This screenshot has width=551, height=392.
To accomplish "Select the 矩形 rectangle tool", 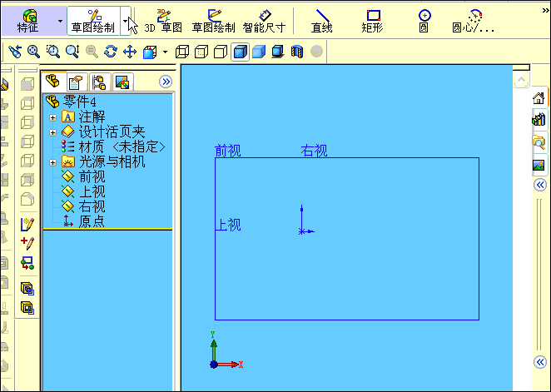I will coord(373,21).
